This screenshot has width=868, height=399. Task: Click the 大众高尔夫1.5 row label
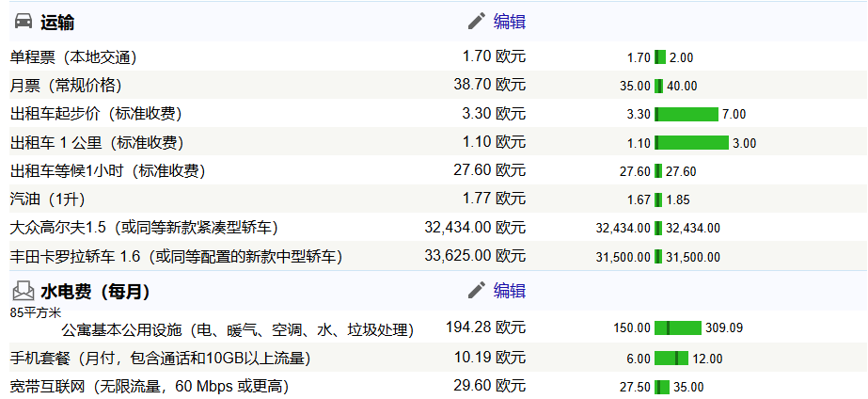144,228
